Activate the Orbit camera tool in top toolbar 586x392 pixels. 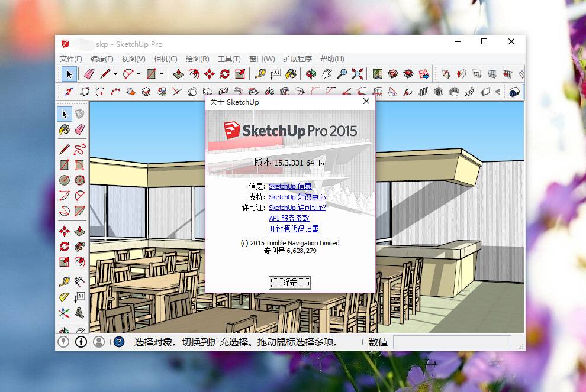(311, 74)
